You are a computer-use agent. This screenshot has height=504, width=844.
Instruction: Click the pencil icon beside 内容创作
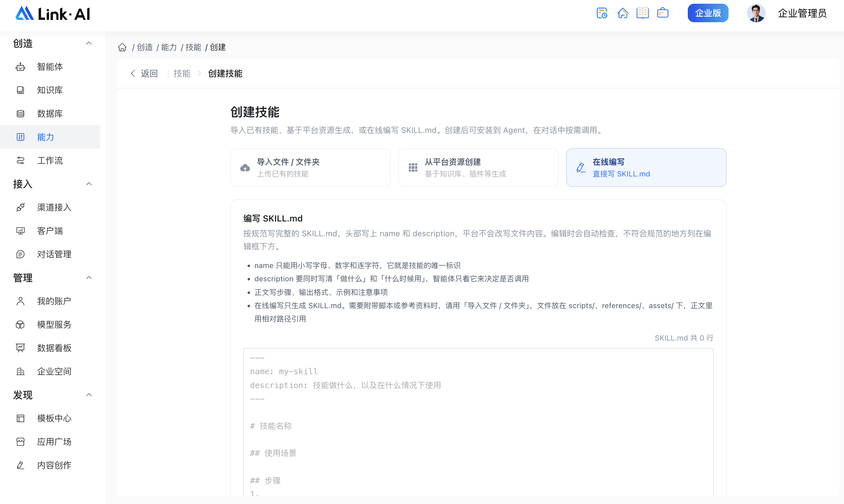tap(20, 465)
